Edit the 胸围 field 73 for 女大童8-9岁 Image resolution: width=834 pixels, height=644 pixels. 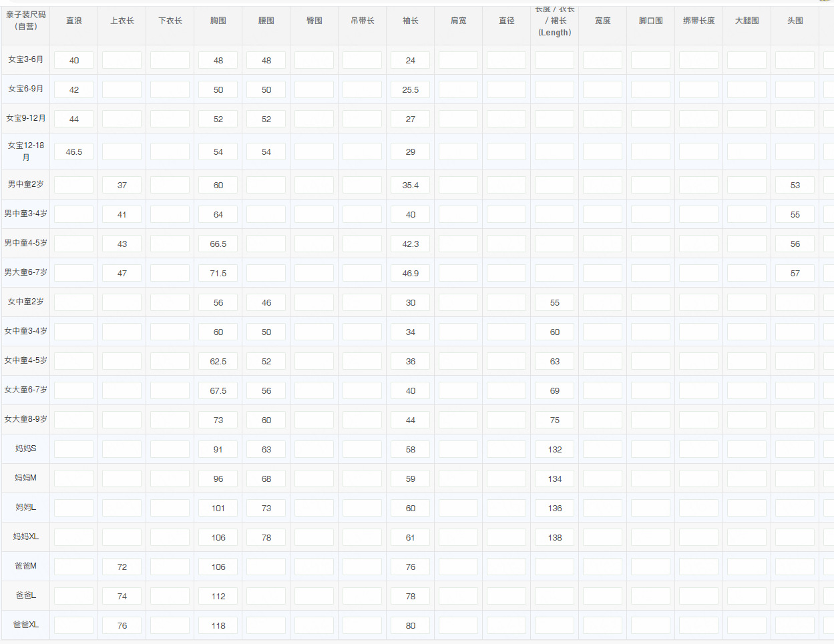[218, 420]
